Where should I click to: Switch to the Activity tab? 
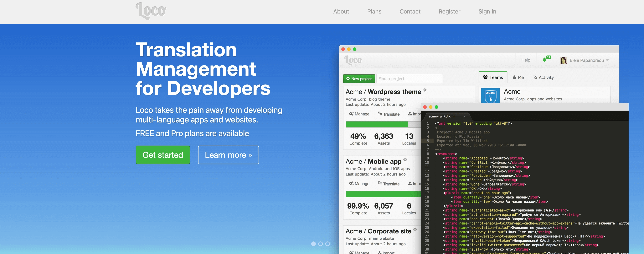point(544,77)
